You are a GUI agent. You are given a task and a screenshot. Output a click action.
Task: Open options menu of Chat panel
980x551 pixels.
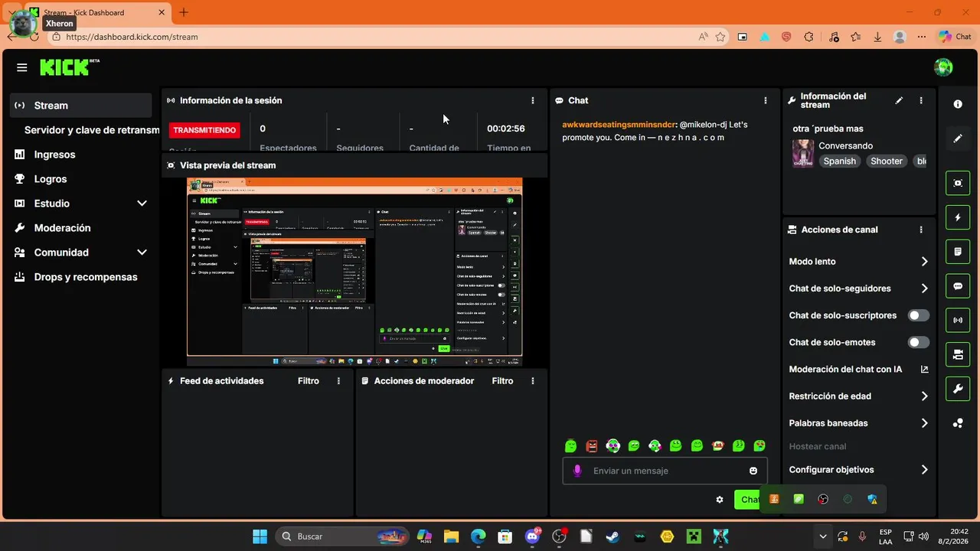pos(765,100)
